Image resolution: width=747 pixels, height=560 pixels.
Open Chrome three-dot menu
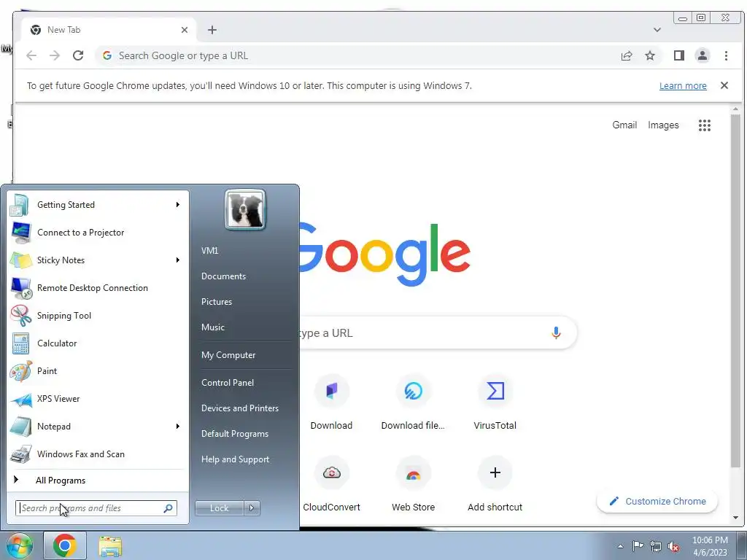pyautogui.click(x=726, y=55)
